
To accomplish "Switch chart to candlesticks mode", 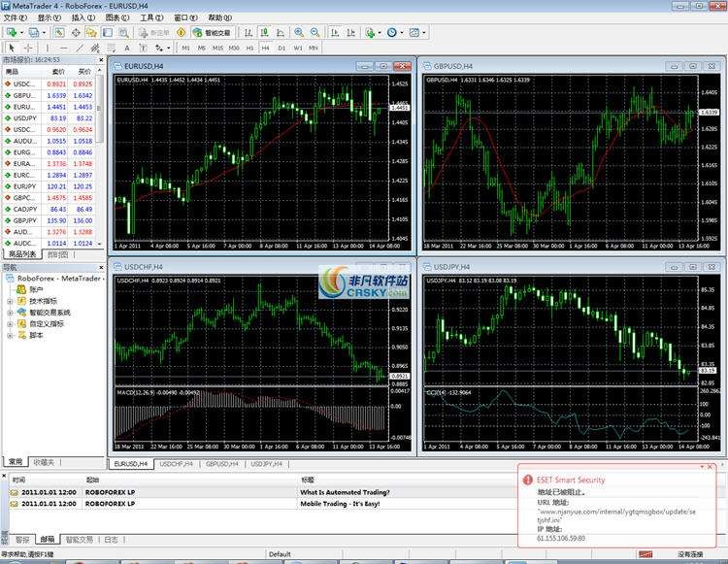I will click(x=264, y=32).
